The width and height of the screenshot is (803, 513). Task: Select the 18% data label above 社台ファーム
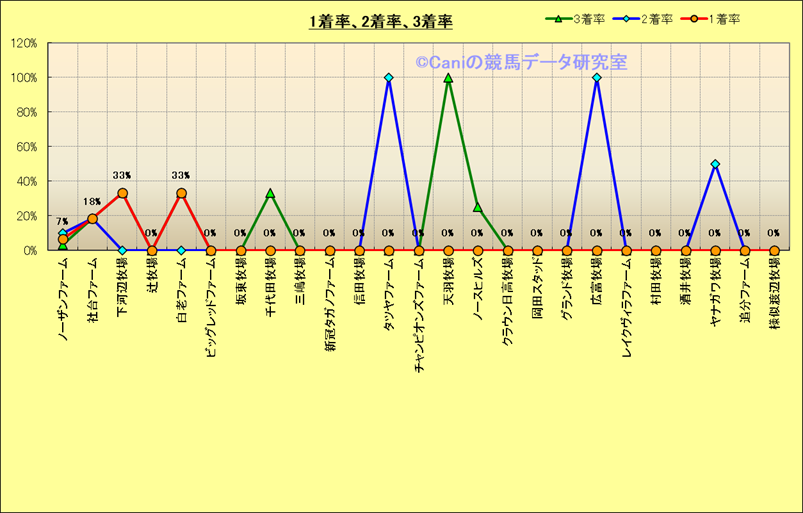(x=92, y=202)
